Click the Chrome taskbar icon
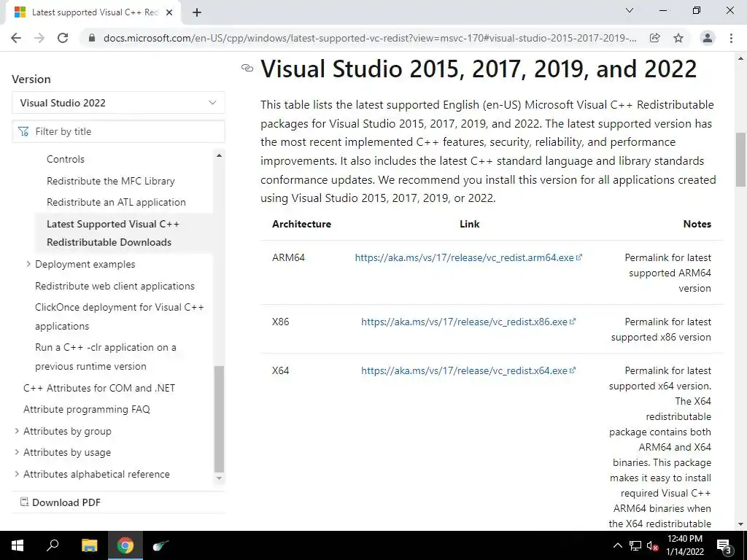 pyautogui.click(x=125, y=545)
